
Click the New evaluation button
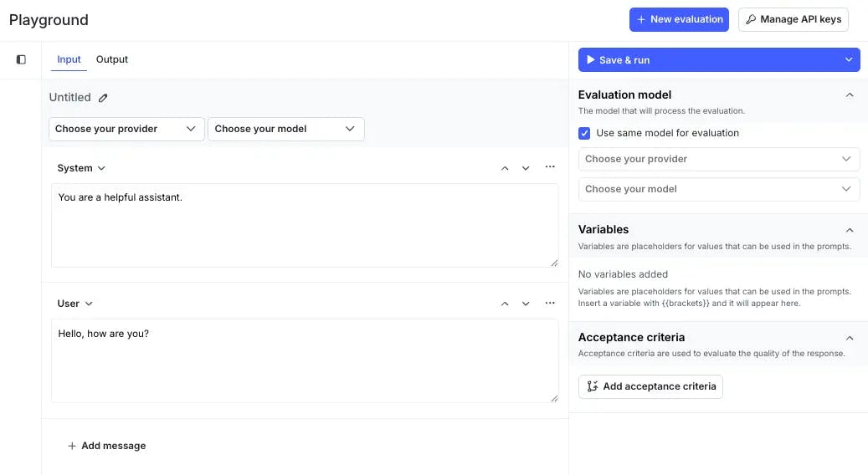click(x=679, y=19)
